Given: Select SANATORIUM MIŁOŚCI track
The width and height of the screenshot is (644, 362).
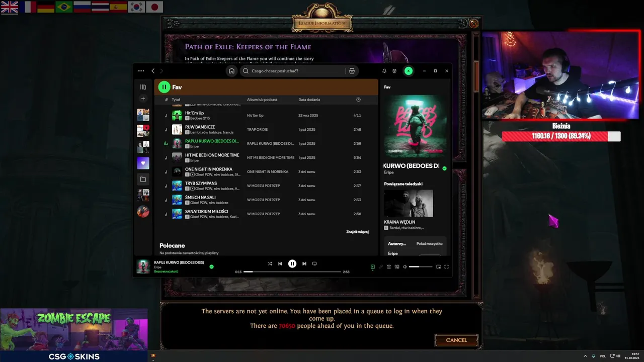Looking at the screenshot, I should pos(206,212).
